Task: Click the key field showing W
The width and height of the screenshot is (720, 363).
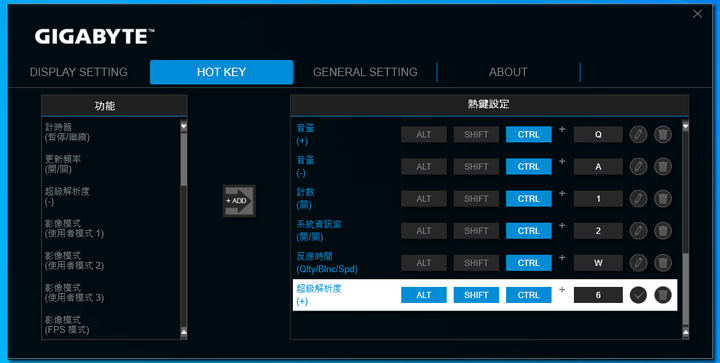Action: pyautogui.click(x=598, y=263)
